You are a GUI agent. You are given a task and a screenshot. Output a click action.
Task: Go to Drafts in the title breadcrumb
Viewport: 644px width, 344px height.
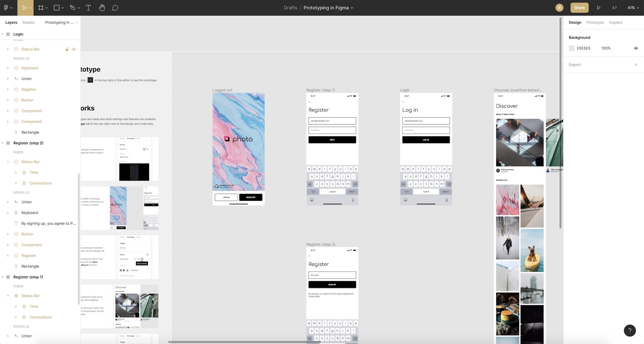click(290, 8)
